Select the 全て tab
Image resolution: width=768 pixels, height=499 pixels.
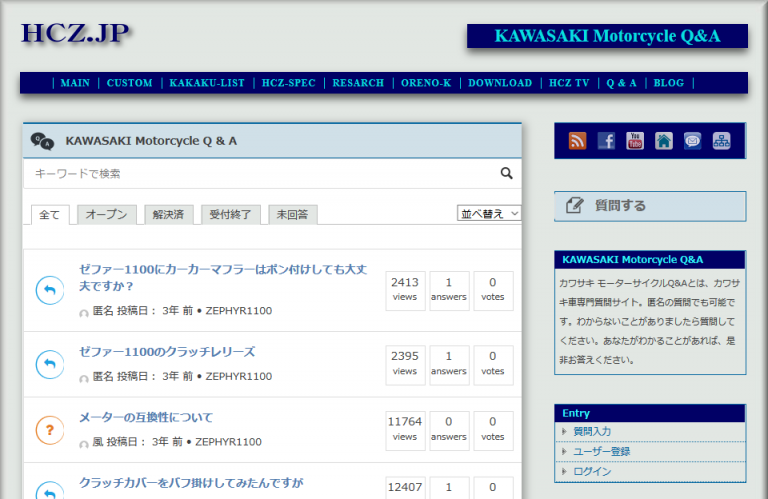[x=50, y=214]
